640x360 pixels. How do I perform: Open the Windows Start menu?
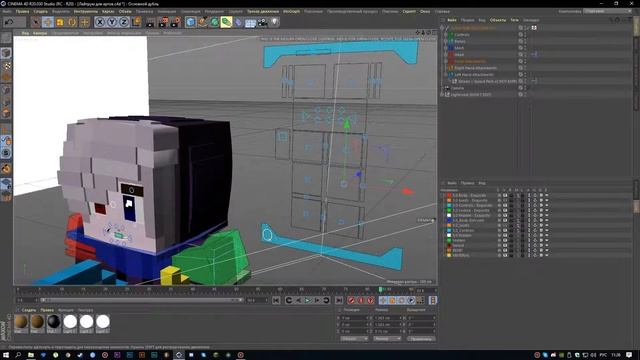(x=6, y=355)
